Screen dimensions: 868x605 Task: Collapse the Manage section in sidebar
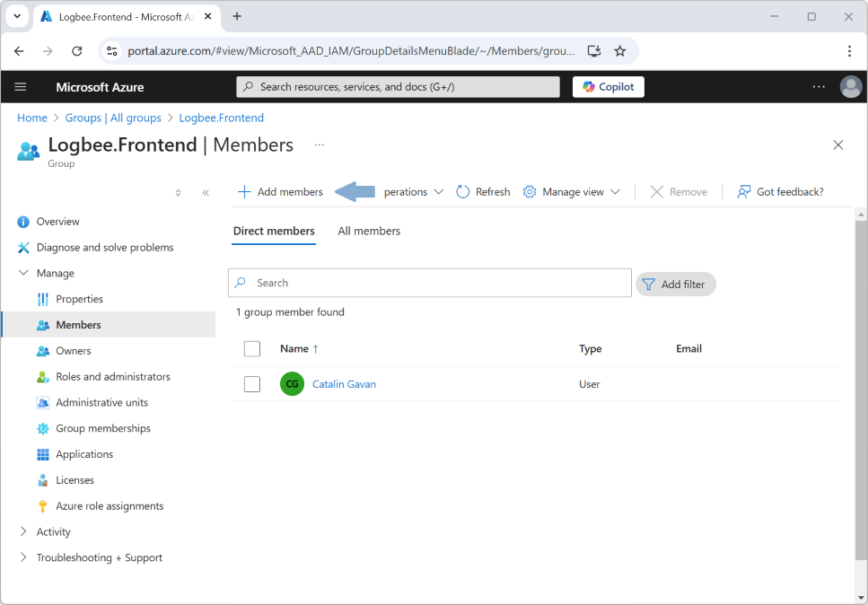coord(23,273)
